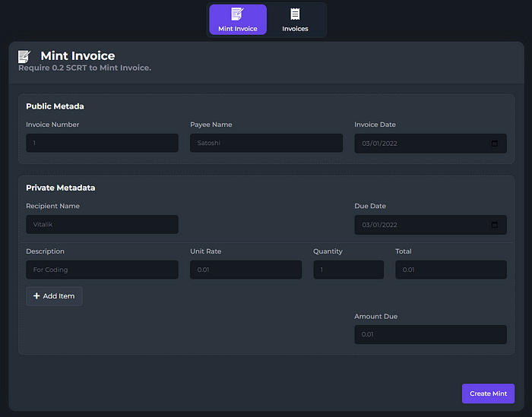
Task: Open the Due Date calendar picker icon
Action: tap(494, 225)
